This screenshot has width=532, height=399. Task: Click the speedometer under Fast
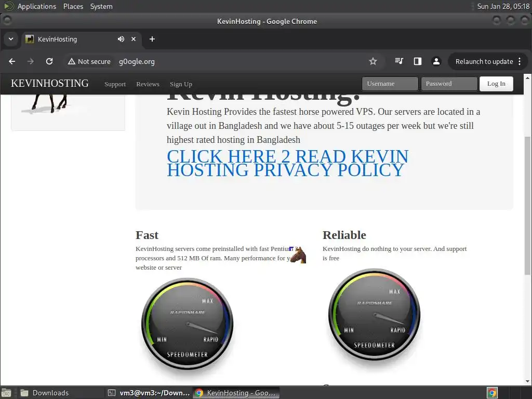(x=187, y=324)
